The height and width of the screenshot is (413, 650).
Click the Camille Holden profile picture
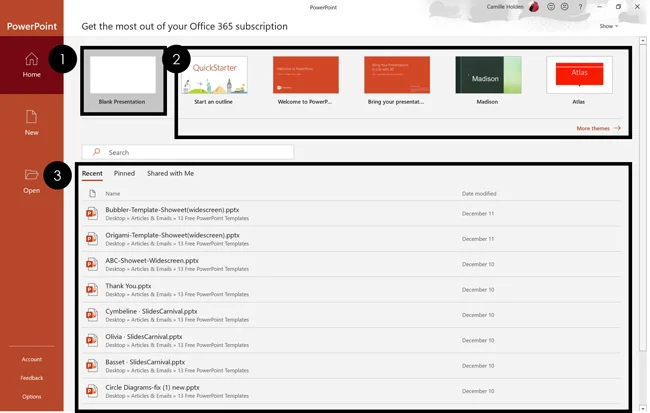click(534, 7)
